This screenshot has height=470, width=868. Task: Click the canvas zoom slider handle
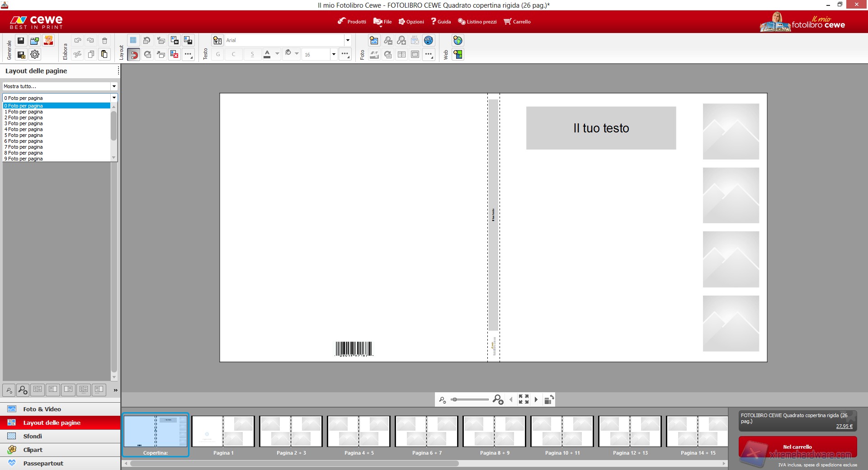click(x=454, y=399)
